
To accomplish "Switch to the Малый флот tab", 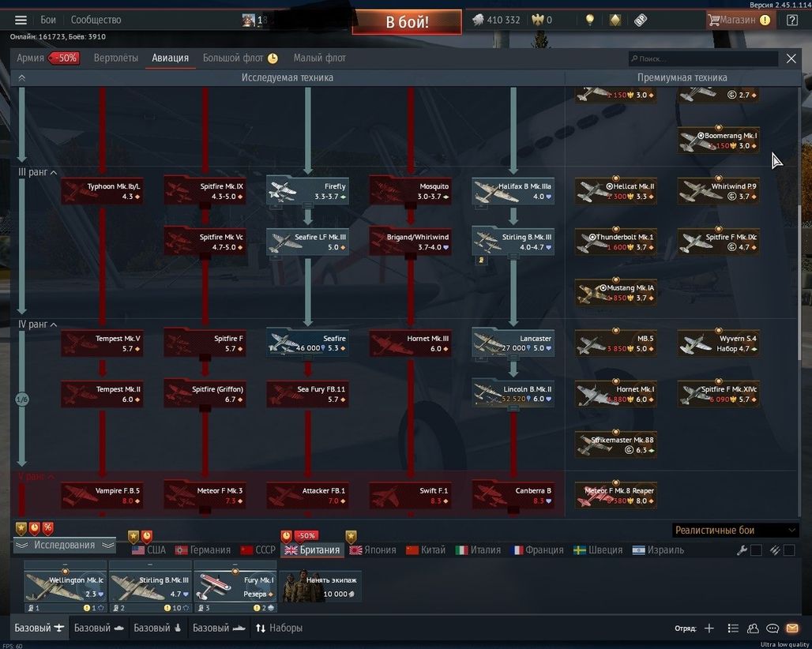I will pos(320,58).
